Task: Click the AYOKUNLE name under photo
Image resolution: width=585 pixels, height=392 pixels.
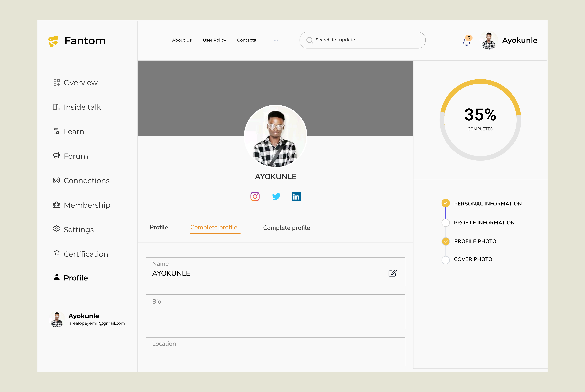Action: click(276, 177)
